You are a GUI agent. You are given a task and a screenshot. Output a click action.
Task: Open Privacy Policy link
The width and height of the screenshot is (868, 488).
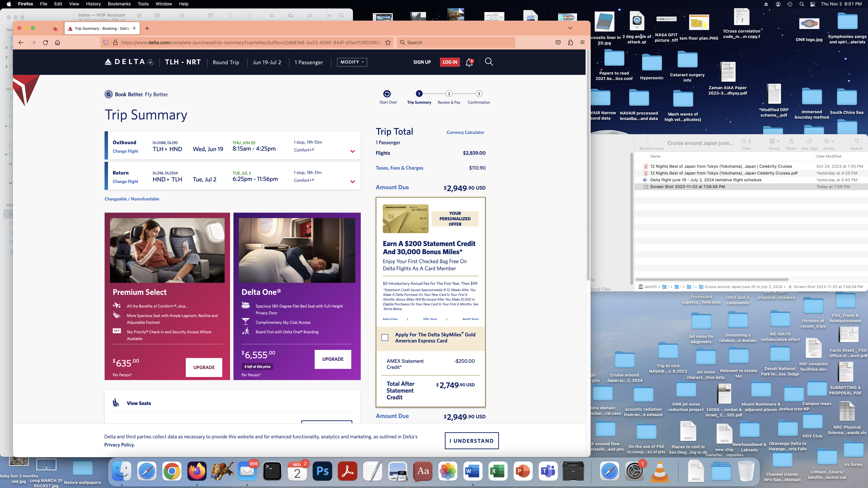click(x=119, y=445)
